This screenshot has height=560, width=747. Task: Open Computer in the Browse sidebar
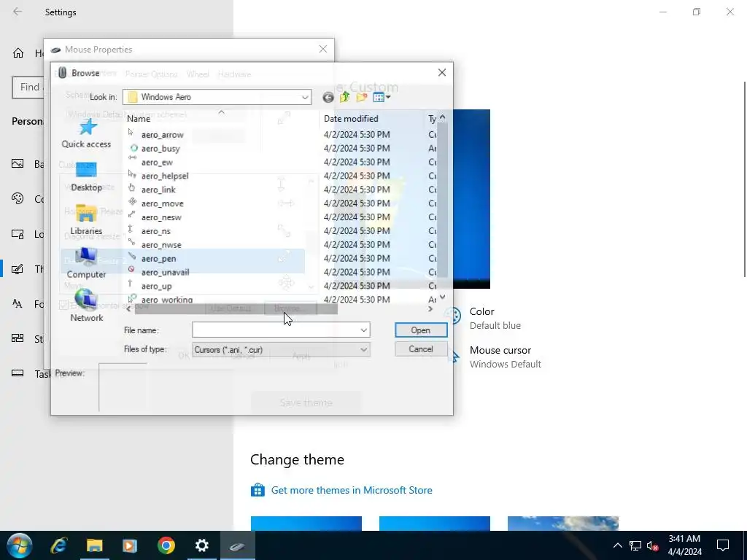(x=86, y=264)
